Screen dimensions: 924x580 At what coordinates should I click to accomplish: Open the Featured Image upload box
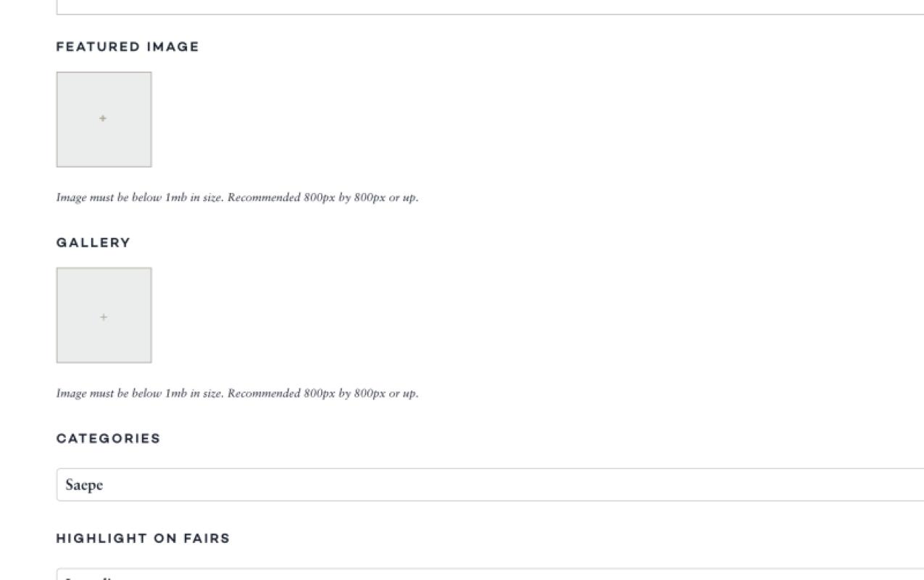[104, 119]
